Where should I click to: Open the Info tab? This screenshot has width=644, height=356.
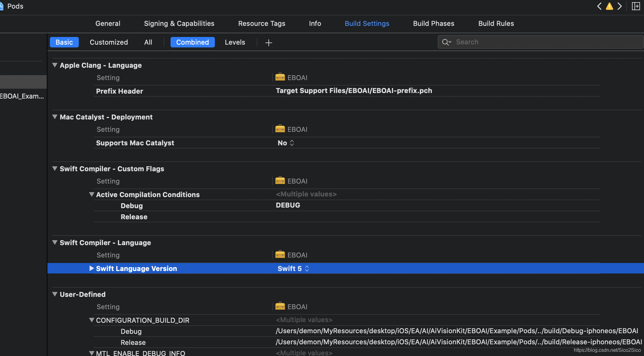[x=315, y=23]
